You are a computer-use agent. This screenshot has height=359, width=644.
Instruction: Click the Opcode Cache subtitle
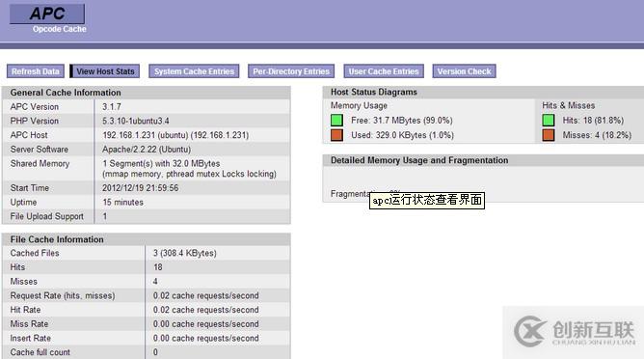[x=60, y=29]
